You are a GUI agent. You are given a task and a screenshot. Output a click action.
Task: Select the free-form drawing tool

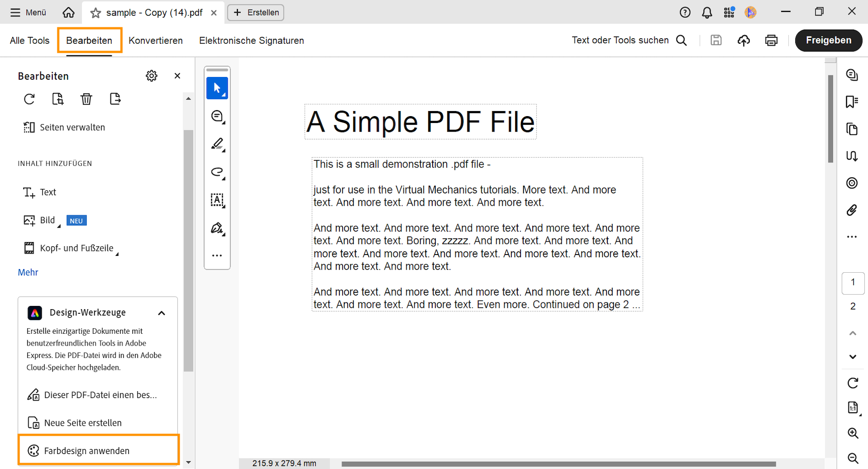coord(217,173)
